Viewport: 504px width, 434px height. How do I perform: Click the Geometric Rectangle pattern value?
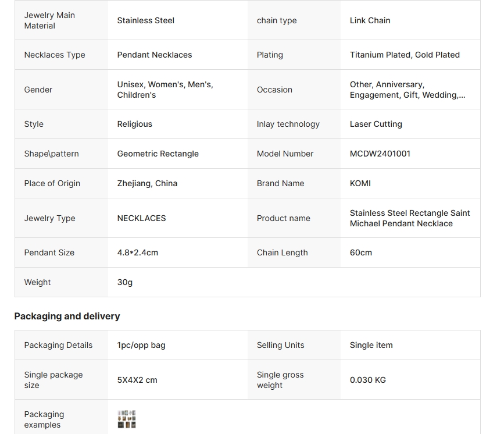click(x=158, y=154)
